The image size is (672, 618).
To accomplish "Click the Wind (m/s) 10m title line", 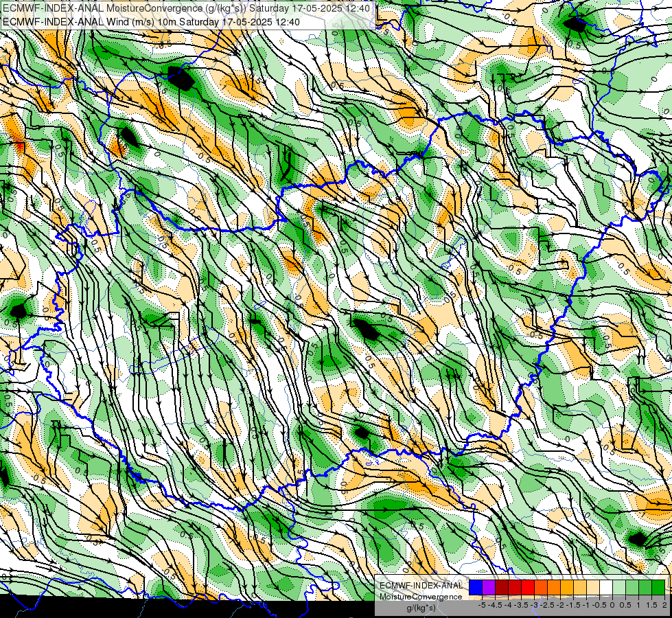I will coord(151,22).
